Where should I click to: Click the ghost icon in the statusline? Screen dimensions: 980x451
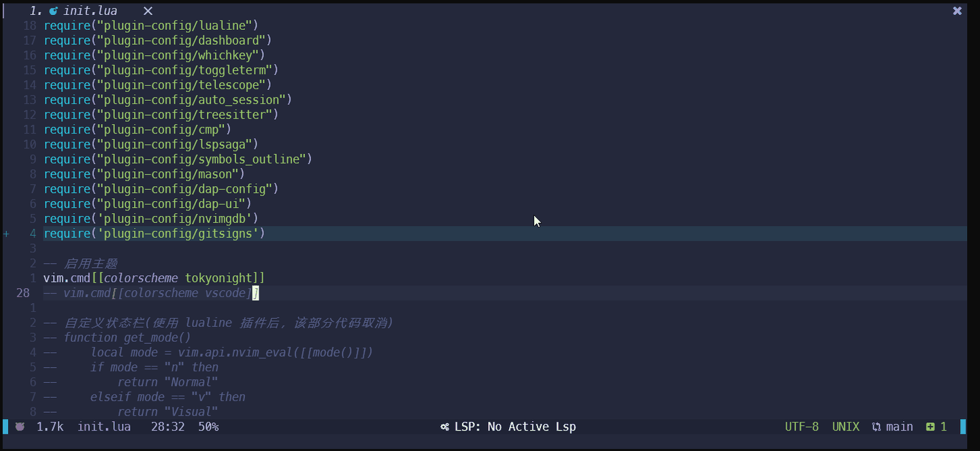[x=20, y=426]
